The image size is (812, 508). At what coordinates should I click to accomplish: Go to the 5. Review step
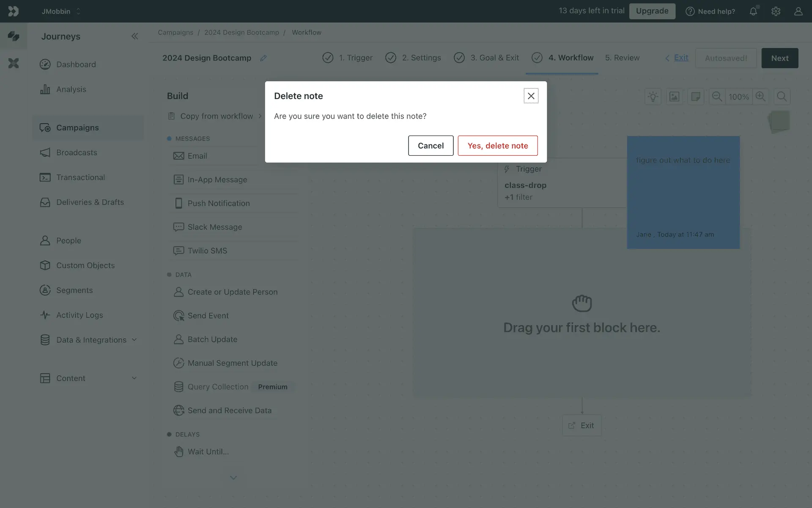click(622, 58)
